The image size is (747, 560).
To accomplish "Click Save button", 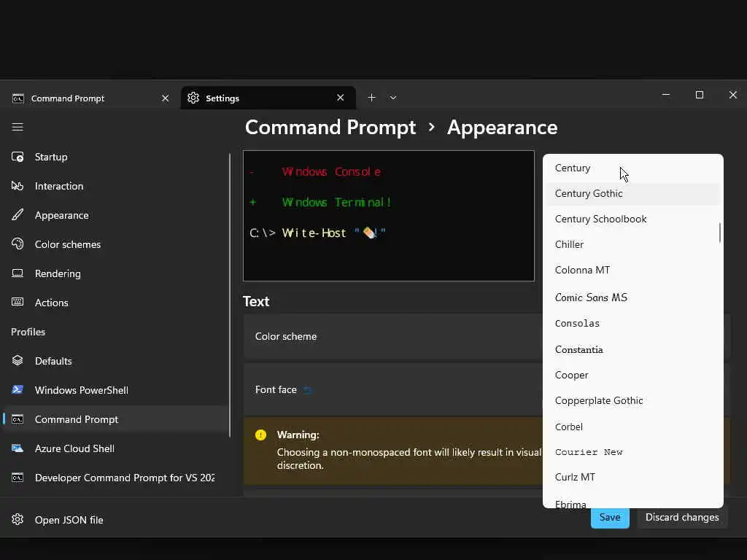I will coord(610,518).
